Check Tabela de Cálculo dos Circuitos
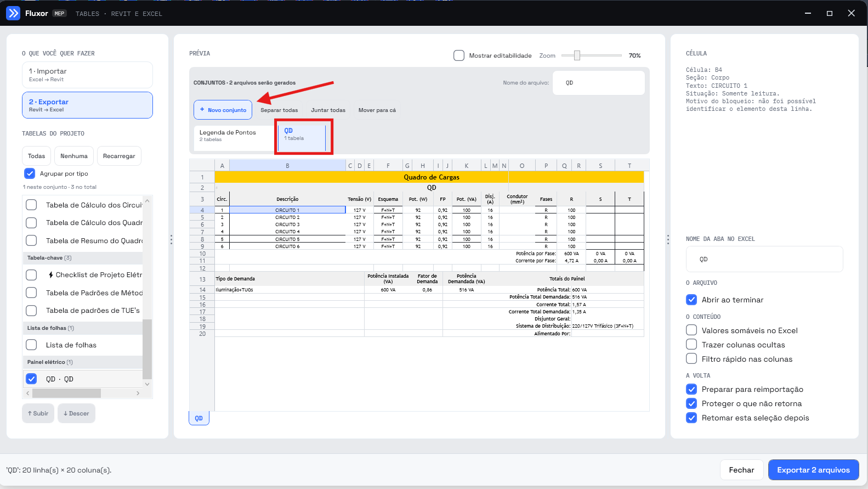 coord(31,205)
